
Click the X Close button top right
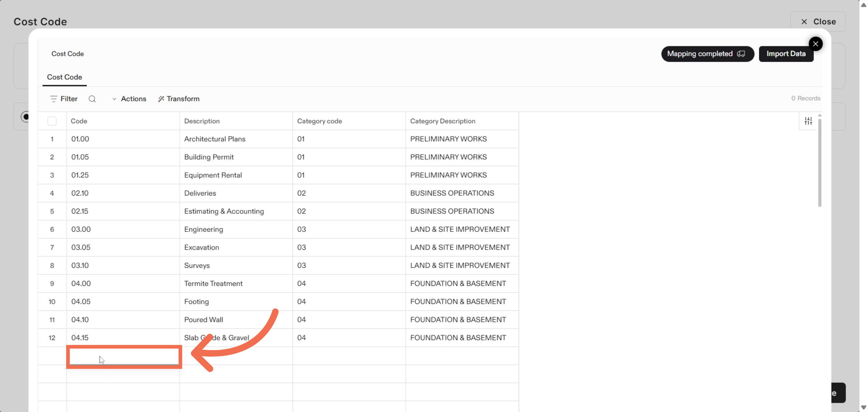click(818, 22)
